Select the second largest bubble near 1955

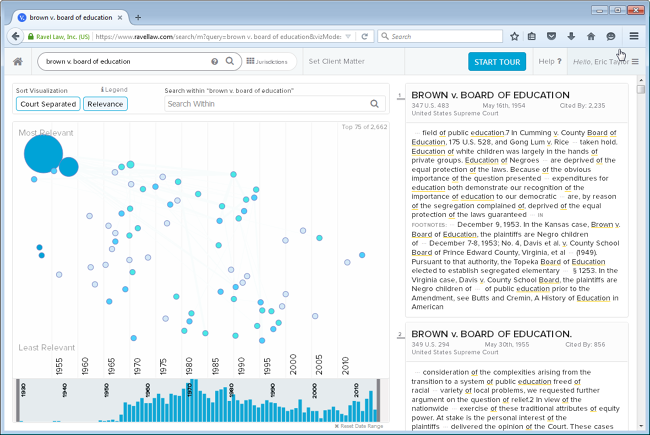click(x=69, y=167)
